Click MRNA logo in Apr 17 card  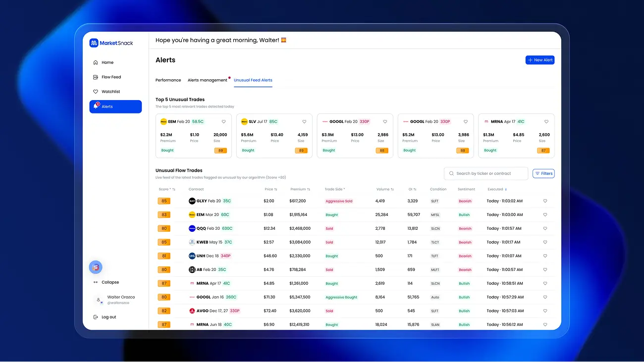486,121
